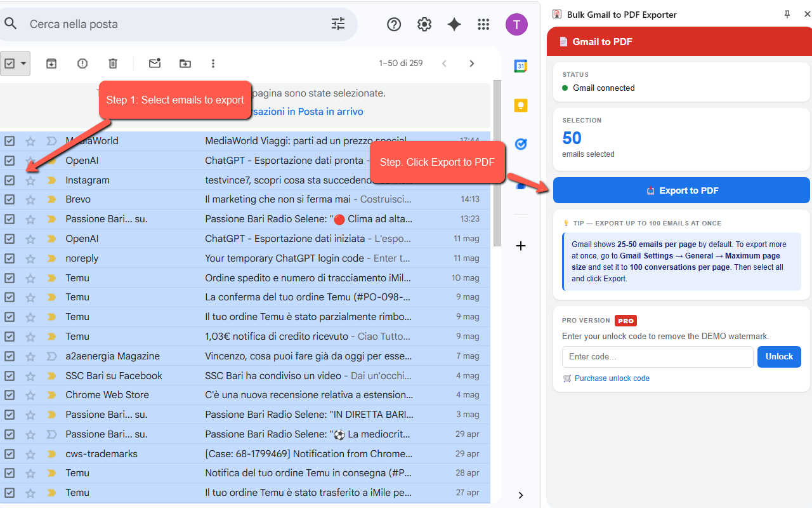812x508 pixels.
Task: Uncheck the Chrome Web Store email checkbox
Action: [10, 395]
